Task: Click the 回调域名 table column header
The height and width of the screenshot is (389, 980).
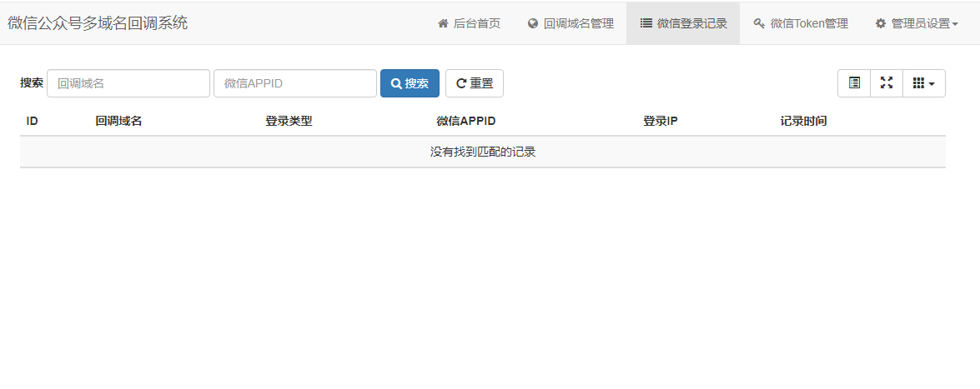Action: point(118,122)
